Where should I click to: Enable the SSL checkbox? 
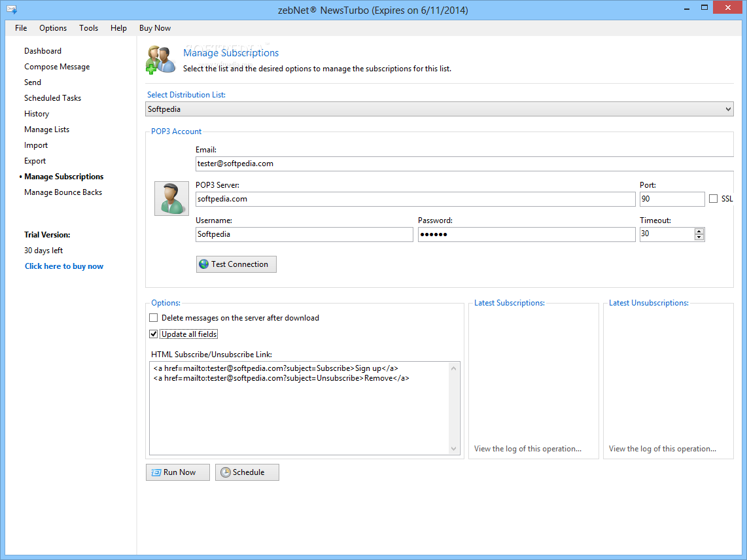713,199
